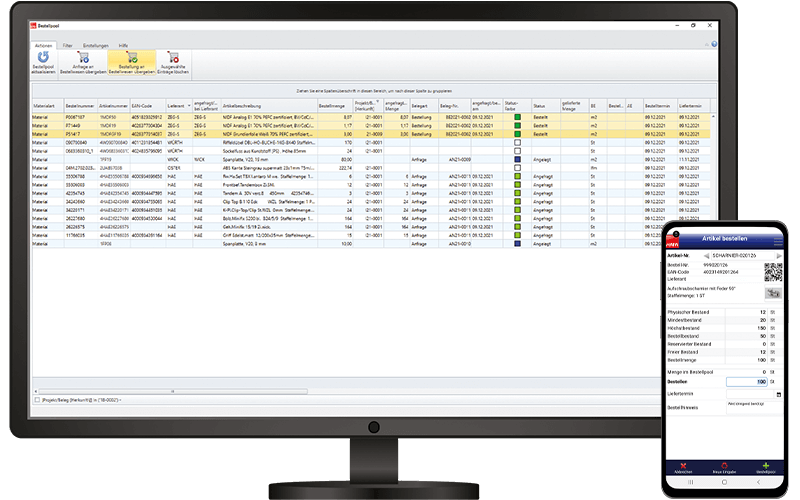Go to previous article arrow on phone
Image resolution: width=800 pixels, height=500 pixels.
[707, 256]
